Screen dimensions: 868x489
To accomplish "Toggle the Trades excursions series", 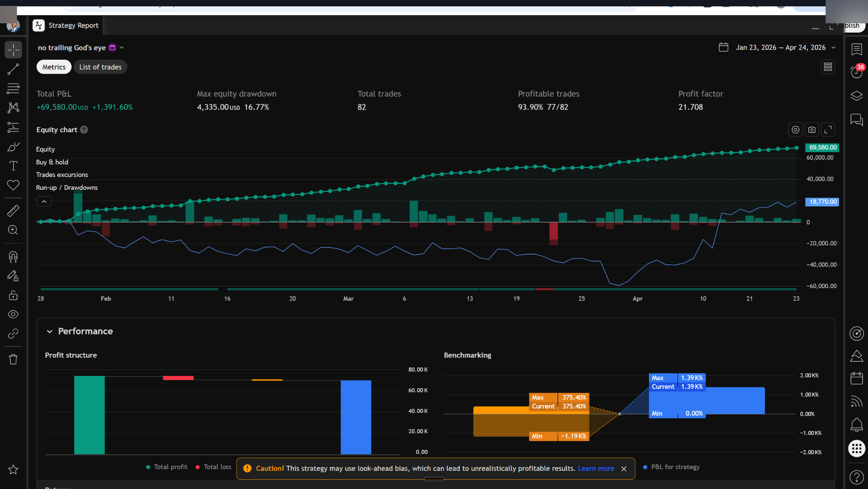I will (x=62, y=175).
